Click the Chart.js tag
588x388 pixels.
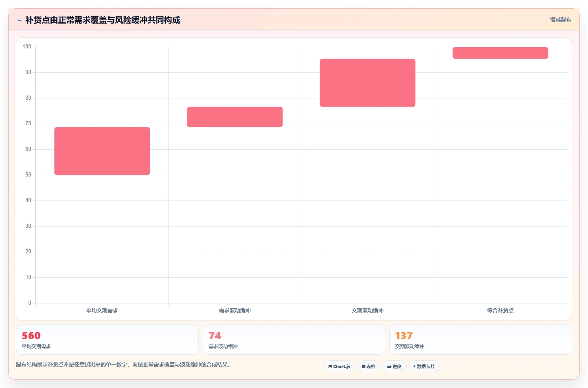339,366
